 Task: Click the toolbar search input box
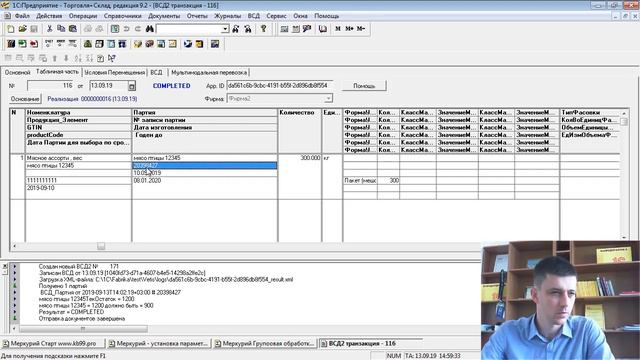pos(189,29)
